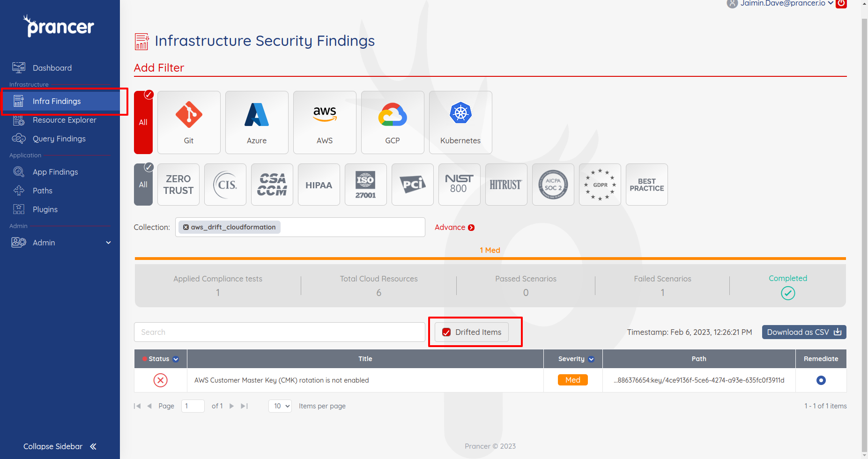Go to next page of results
The width and height of the screenshot is (868, 459).
click(231, 406)
